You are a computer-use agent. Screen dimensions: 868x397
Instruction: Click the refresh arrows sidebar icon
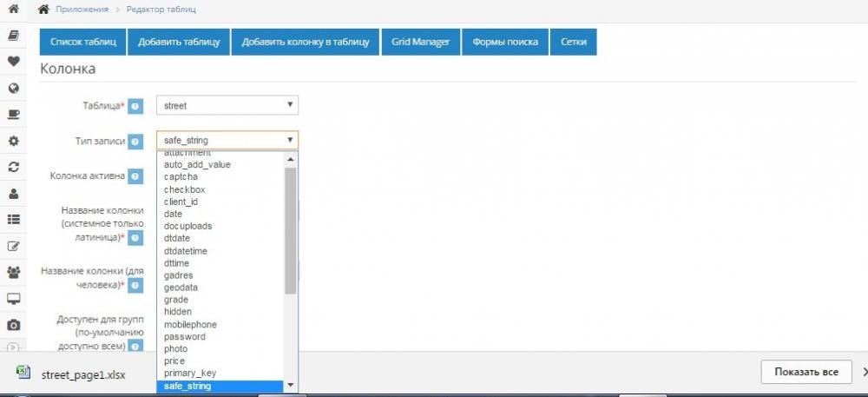pos(13,167)
